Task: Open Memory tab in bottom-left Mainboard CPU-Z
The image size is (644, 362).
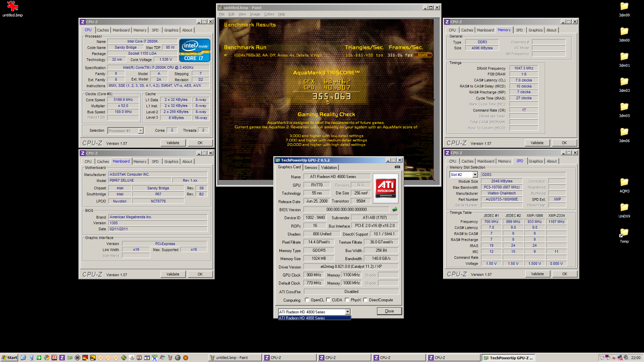Action: pyautogui.click(x=140, y=161)
